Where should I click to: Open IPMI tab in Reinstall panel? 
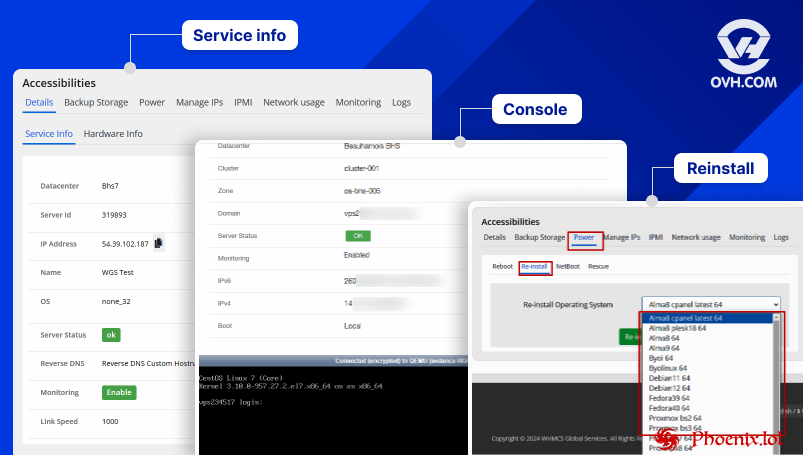coord(656,237)
